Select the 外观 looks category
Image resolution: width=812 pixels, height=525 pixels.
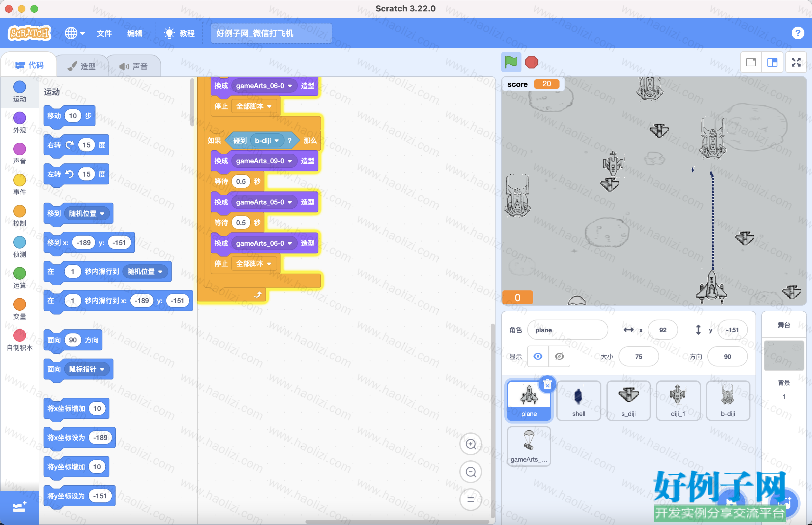[19, 123]
